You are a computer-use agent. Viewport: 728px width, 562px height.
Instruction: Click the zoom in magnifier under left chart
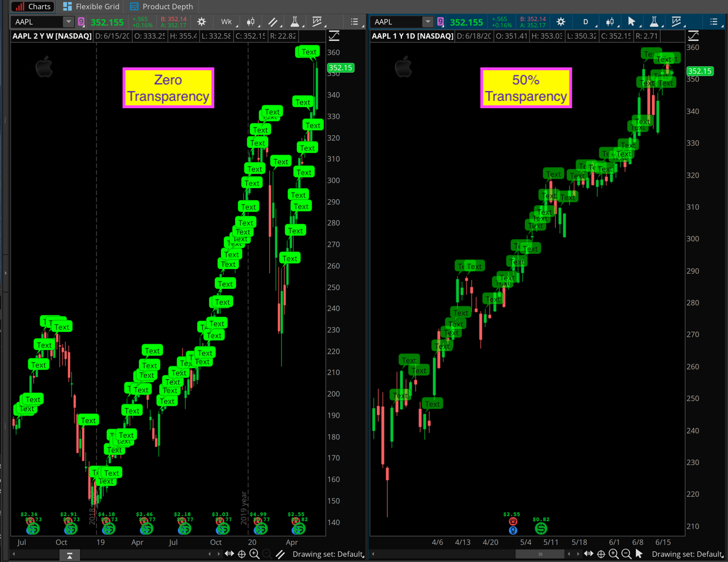(x=255, y=554)
